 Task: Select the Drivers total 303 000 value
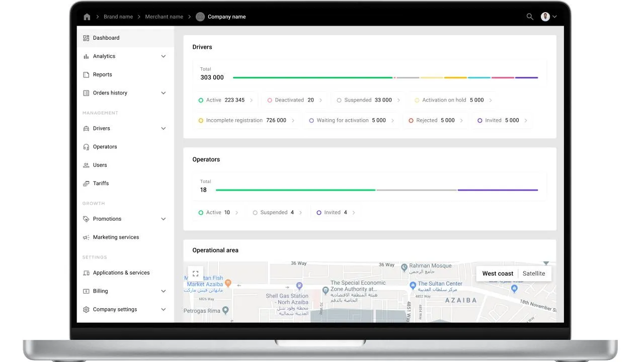coord(212,77)
